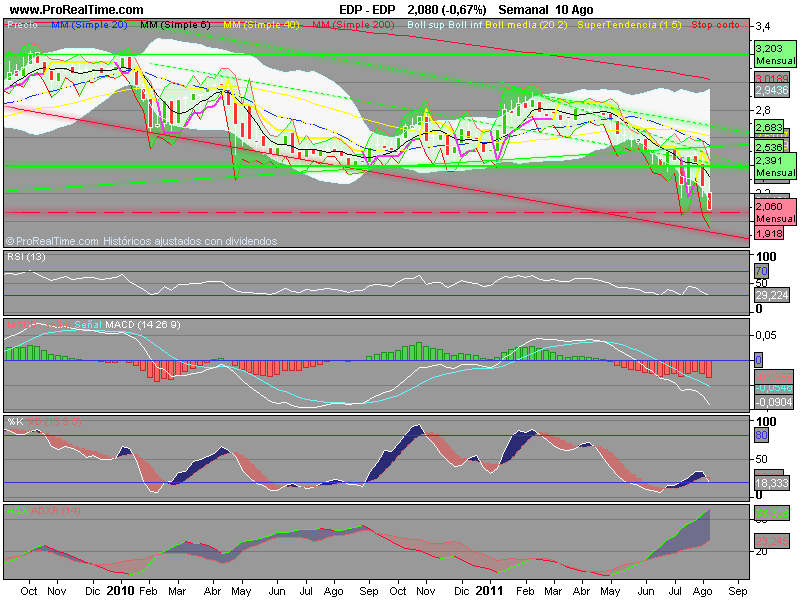Click the MACD (14 26 9) panel label
This screenshot has width=800, height=600.
coord(142,324)
